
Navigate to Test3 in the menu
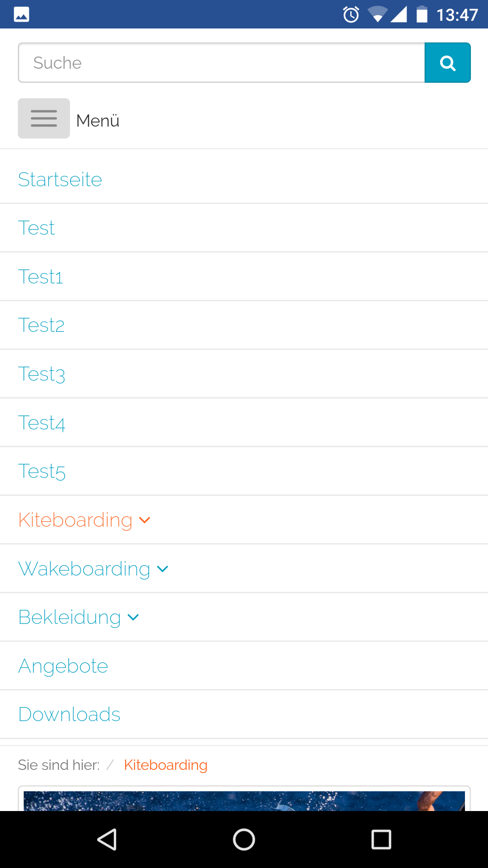[x=42, y=374]
